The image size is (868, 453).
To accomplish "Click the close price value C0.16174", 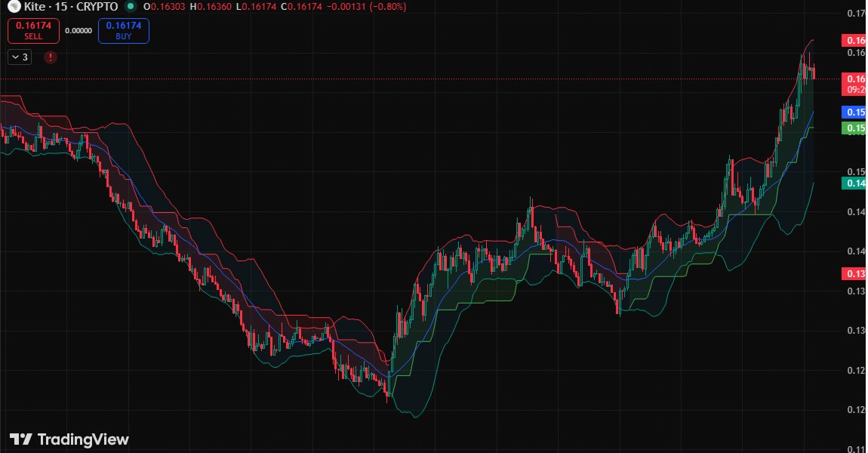I will [301, 7].
